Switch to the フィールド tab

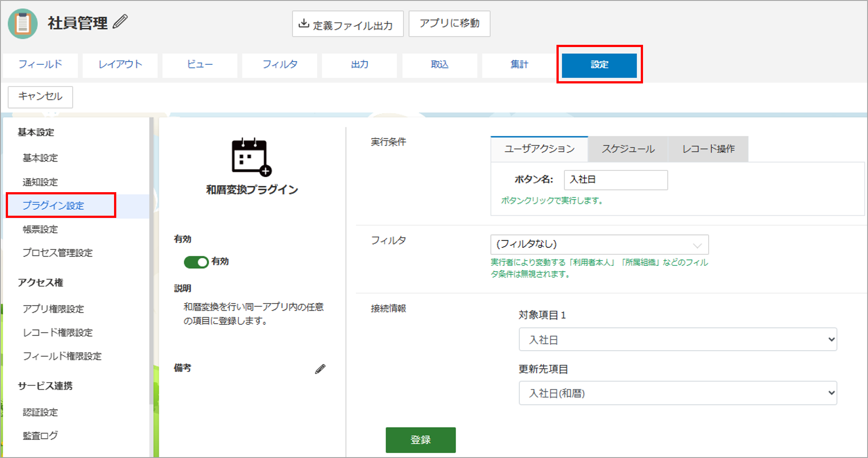pyautogui.click(x=40, y=65)
